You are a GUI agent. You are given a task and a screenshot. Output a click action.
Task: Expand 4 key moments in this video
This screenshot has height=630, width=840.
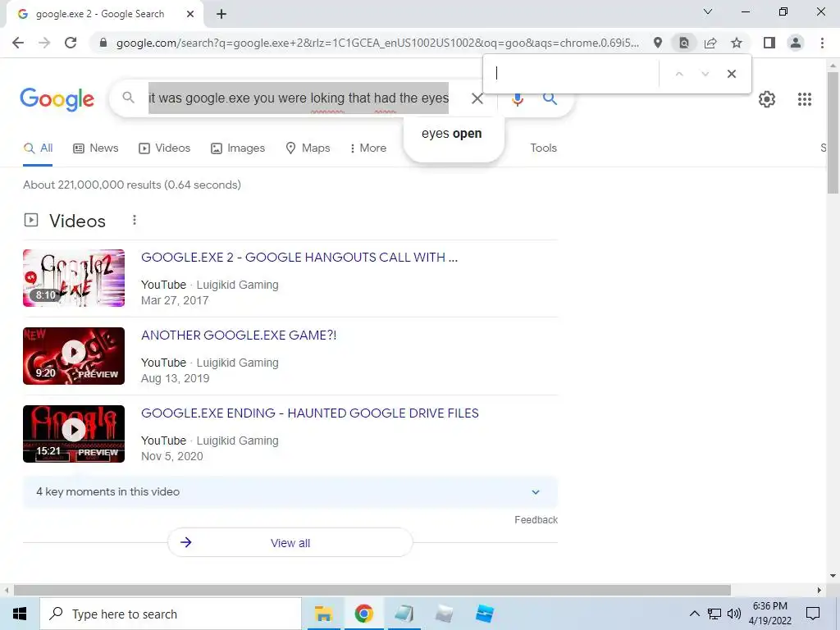[290, 492]
